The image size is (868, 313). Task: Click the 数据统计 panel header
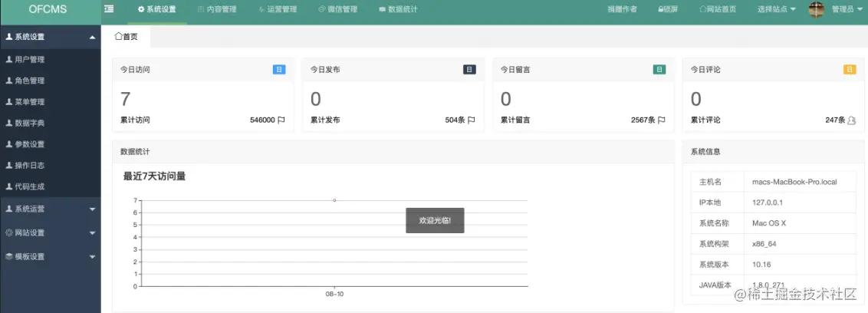(393, 151)
